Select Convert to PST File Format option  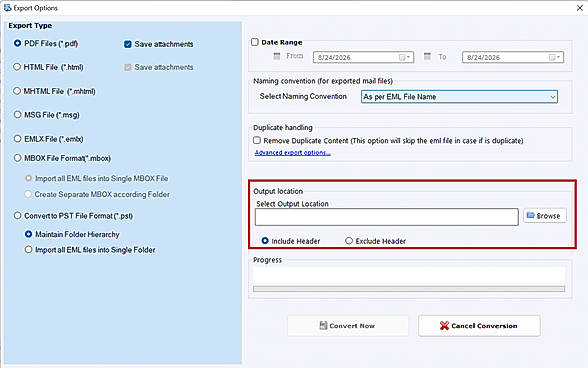[x=17, y=216]
